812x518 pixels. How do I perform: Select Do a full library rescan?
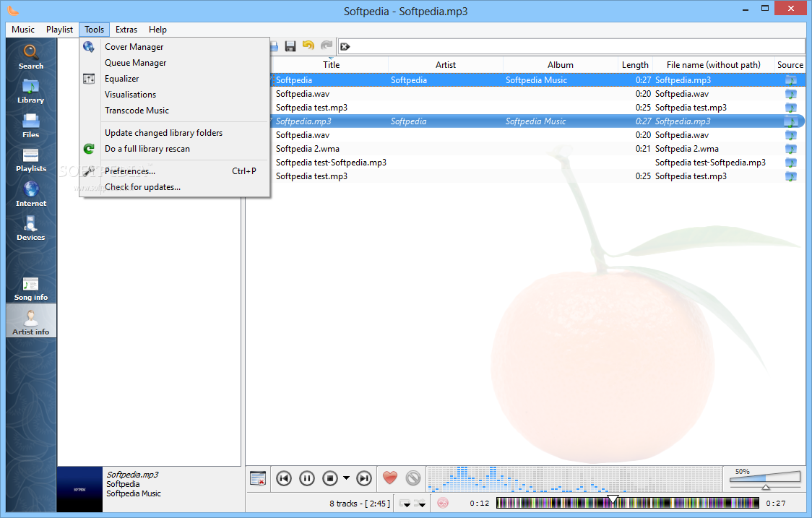[175, 149]
